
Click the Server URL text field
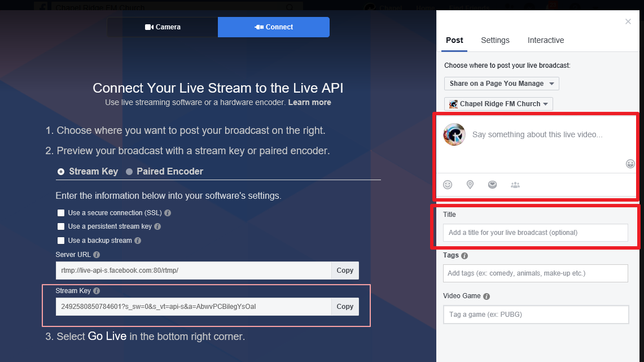[194, 271]
